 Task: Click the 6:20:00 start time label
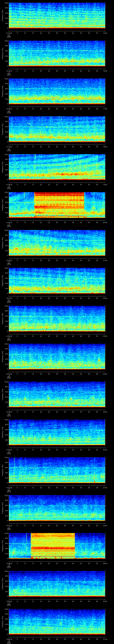9,260
